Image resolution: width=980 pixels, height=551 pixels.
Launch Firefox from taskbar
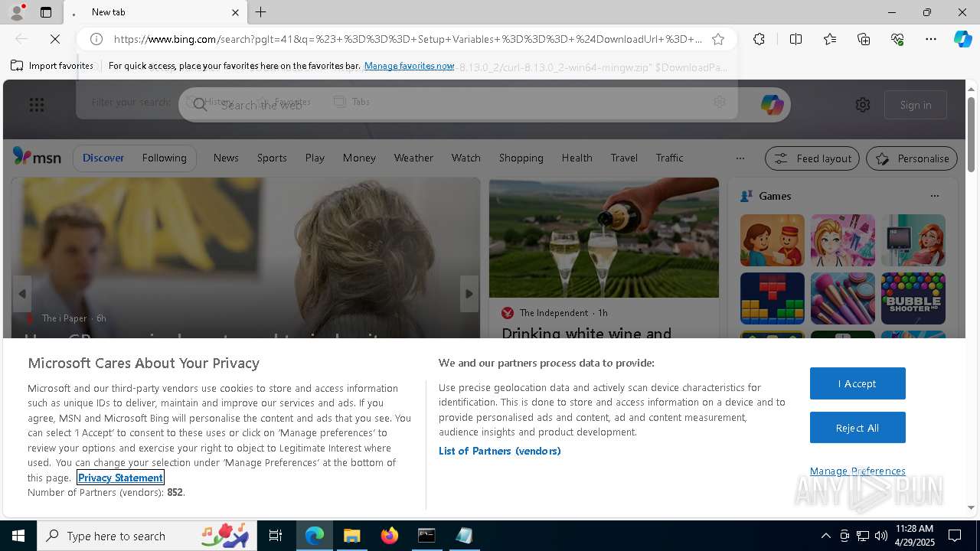click(x=390, y=536)
